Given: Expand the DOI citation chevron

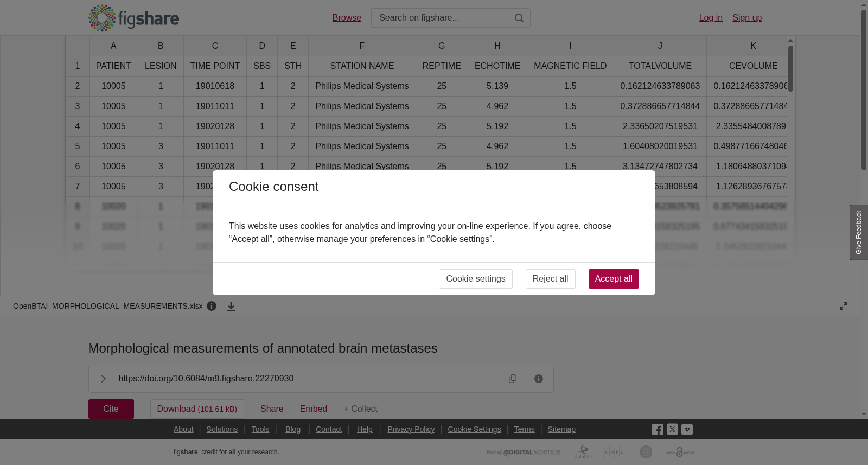Looking at the screenshot, I should [104, 379].
